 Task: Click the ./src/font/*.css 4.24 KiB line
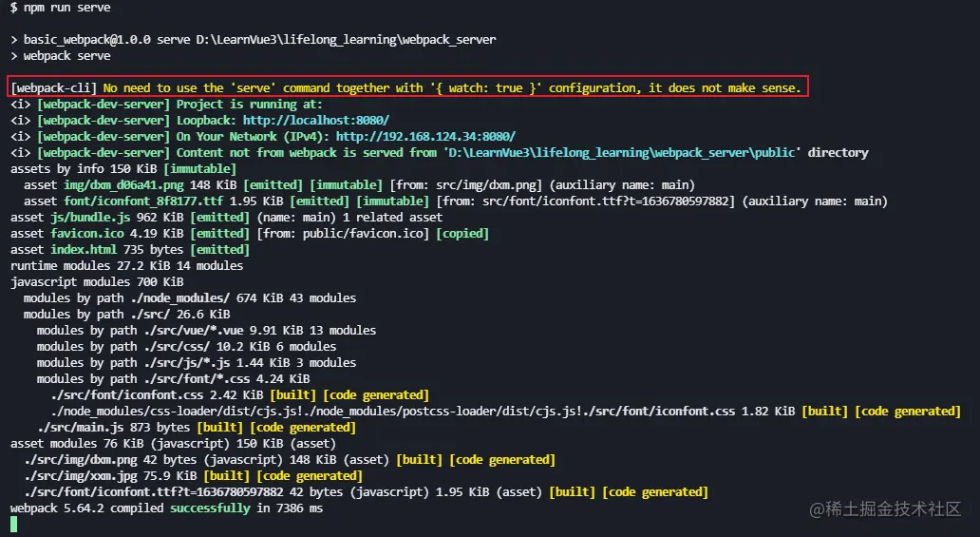(x=173, y=379)
